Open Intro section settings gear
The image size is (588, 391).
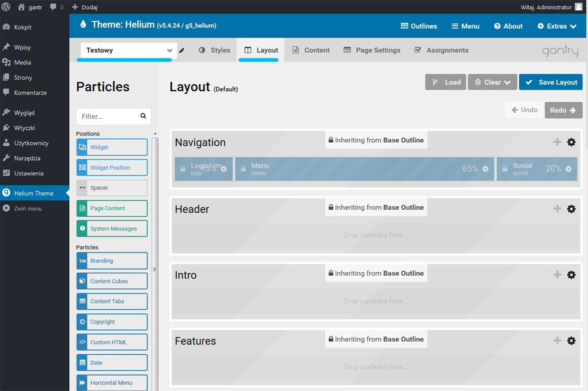(571, 275)
